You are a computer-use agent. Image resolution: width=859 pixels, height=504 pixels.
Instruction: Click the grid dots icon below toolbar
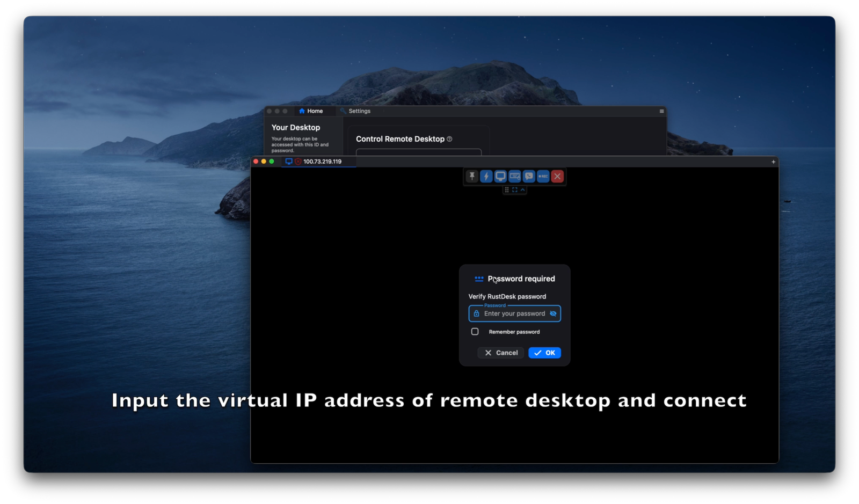pyautogui.click(x=507, y=189)
